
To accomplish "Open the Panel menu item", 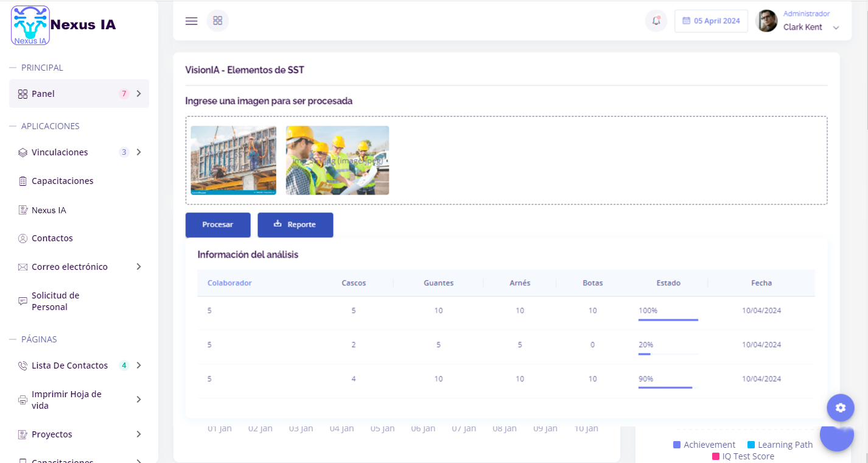I will 79,94.
